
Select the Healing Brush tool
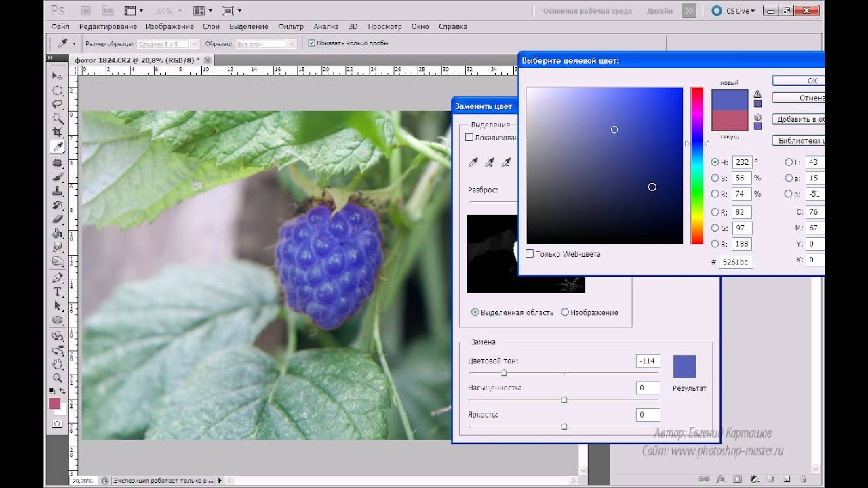tap(58, 163)
